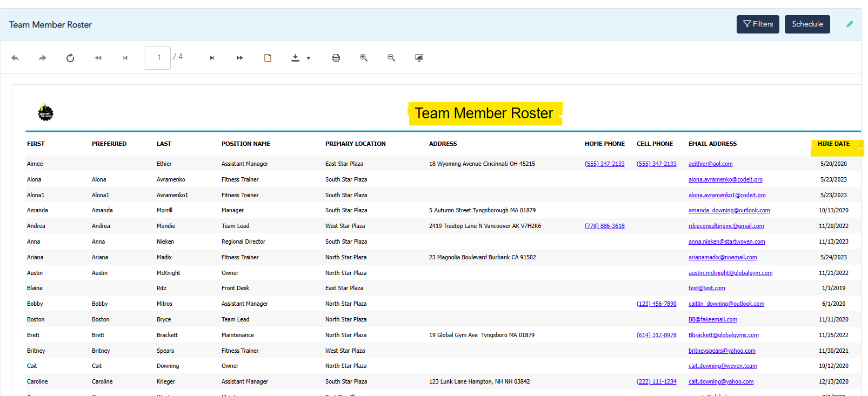Select the Regional Director position cell
The width and height of the screenshot is (868, 396).
[x=243, y=241]
